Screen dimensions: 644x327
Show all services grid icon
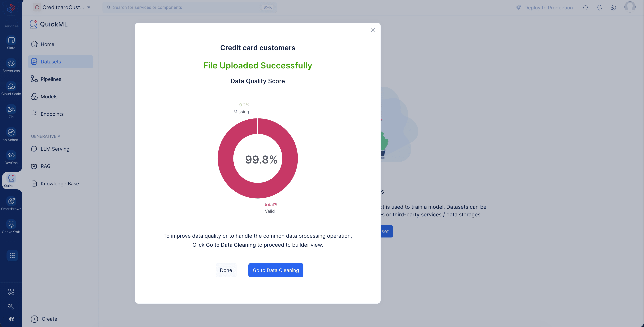12,256
